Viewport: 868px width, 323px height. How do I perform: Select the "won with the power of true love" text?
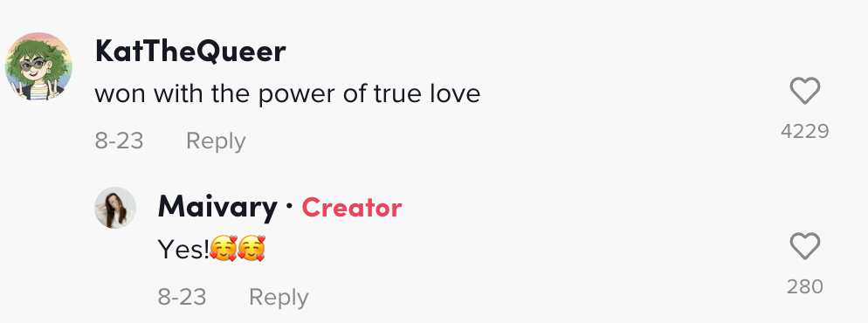click(287, 94)
